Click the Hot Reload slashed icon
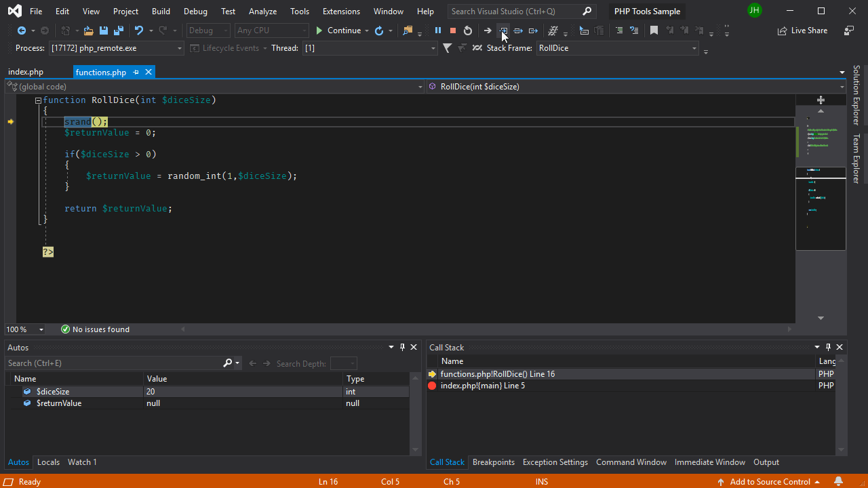Screen dimensions: 868x488 pyautogui.click(x=553, y=30)
